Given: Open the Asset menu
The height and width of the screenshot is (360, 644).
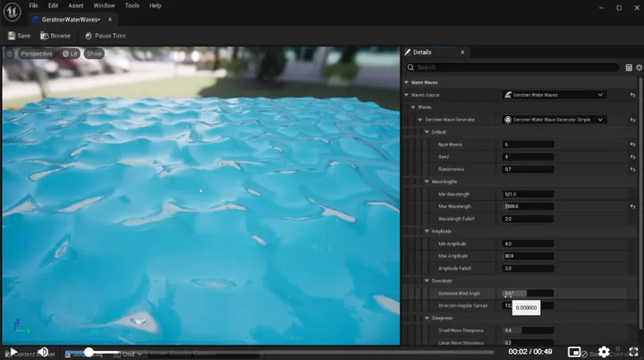Looking at the screenshot, I should (76, 5).
